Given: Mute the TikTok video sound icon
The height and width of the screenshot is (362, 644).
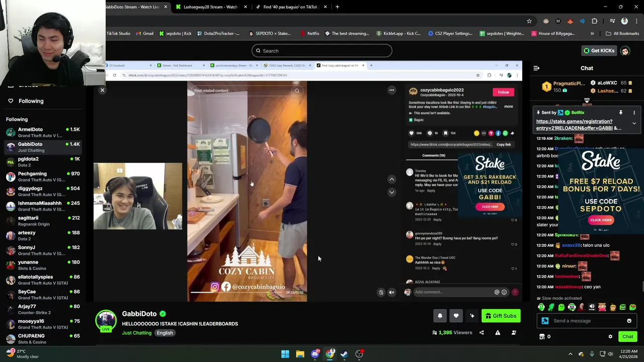Looking at the screenshot, I should click(x=391, y=292).
